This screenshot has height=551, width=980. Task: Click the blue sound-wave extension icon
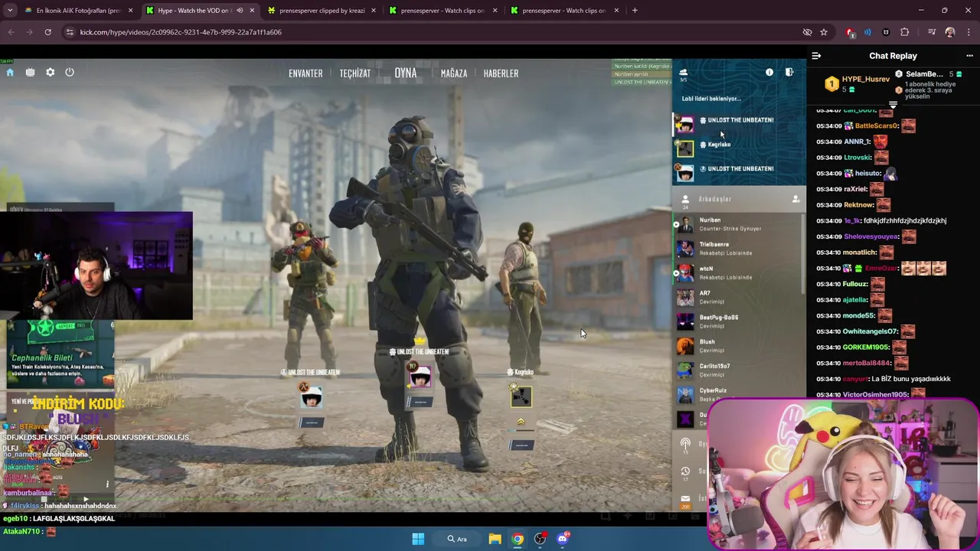867,32
